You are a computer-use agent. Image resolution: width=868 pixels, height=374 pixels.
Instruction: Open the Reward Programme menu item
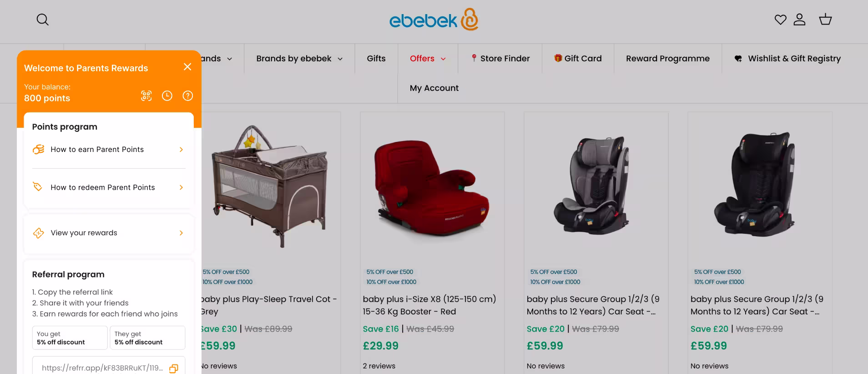[x=667, y=59]
